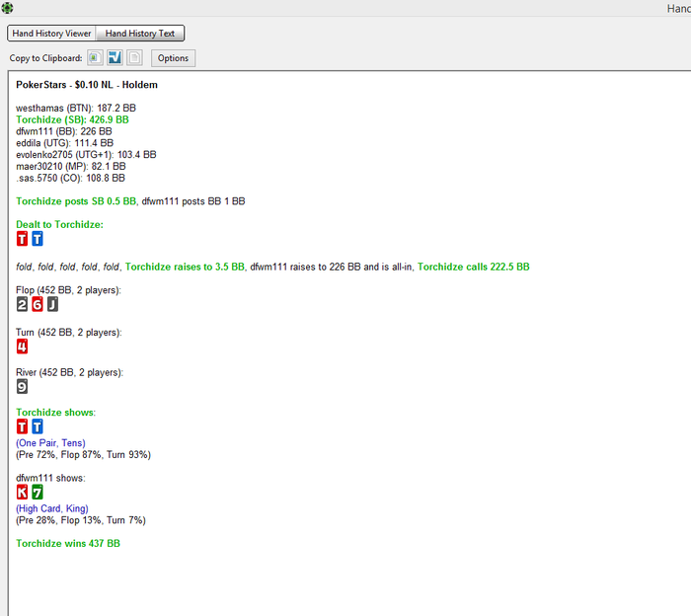Select line evolenko2705 (UTG+1): 103.4 BB
691x616 pixels.
86,155
